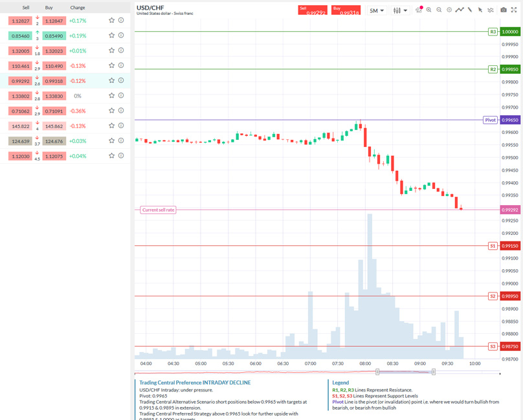Click the USD/CHF chart title
Viewport: 523px width, 420px height.
pyautogui.click(x=150, y=8)
